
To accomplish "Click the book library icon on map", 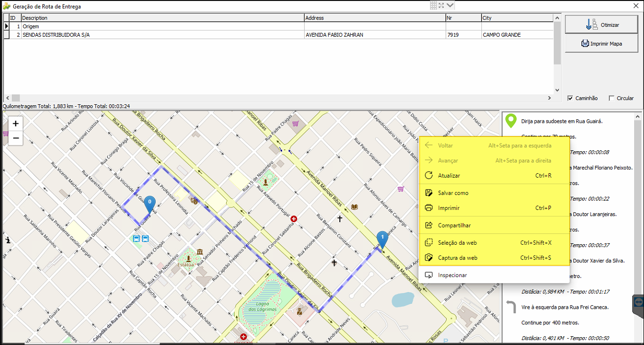I will coord(355,207).
